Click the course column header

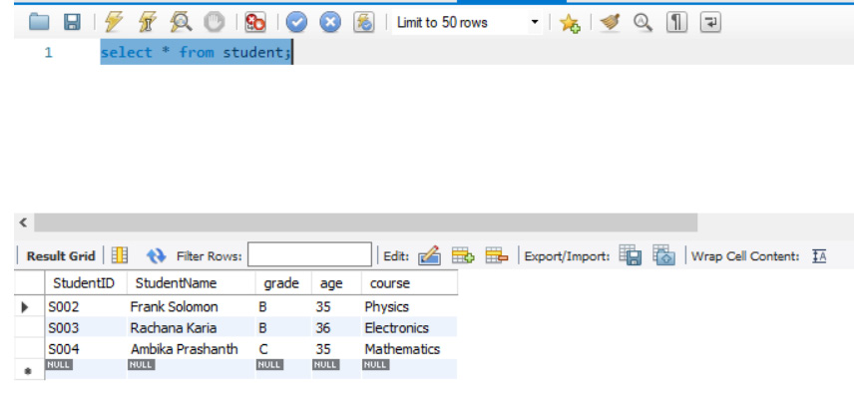[x=409, y=283]
